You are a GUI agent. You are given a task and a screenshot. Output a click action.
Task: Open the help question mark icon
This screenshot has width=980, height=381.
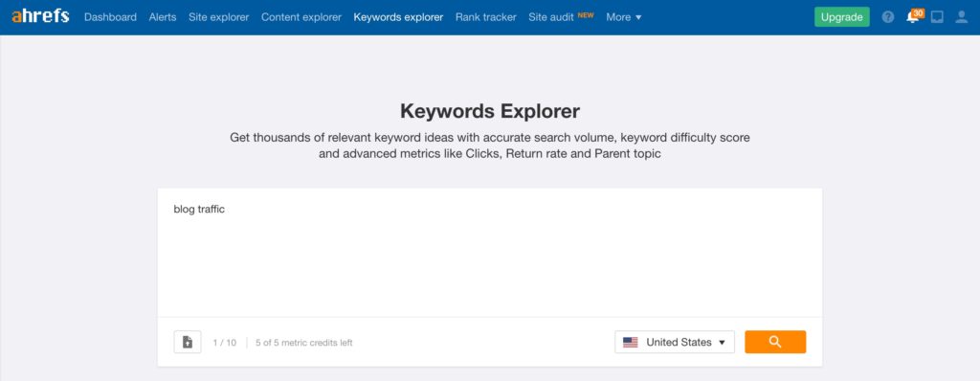(x=887, y=17)
